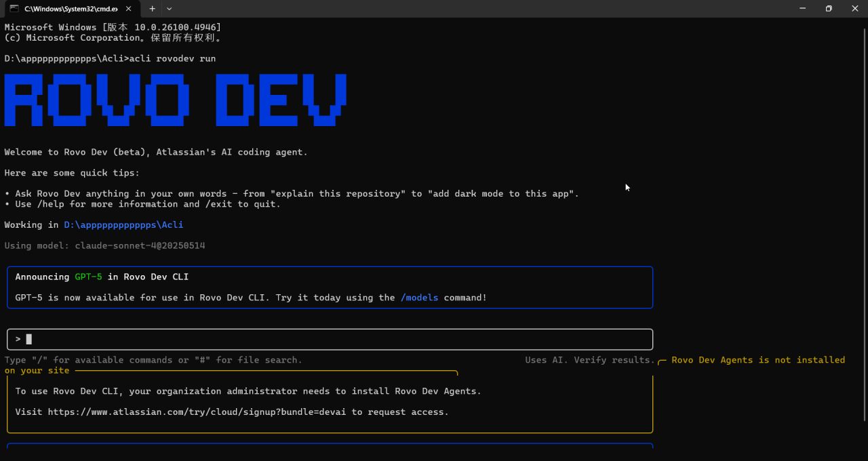Screen dimensions: 868x461
Task: Maximize or restore the terminal window
Action: 828,9
